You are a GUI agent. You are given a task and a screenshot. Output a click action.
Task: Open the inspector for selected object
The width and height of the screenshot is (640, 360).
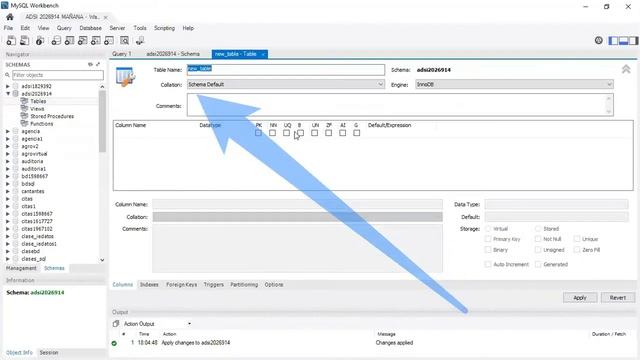tap(40, 40)
